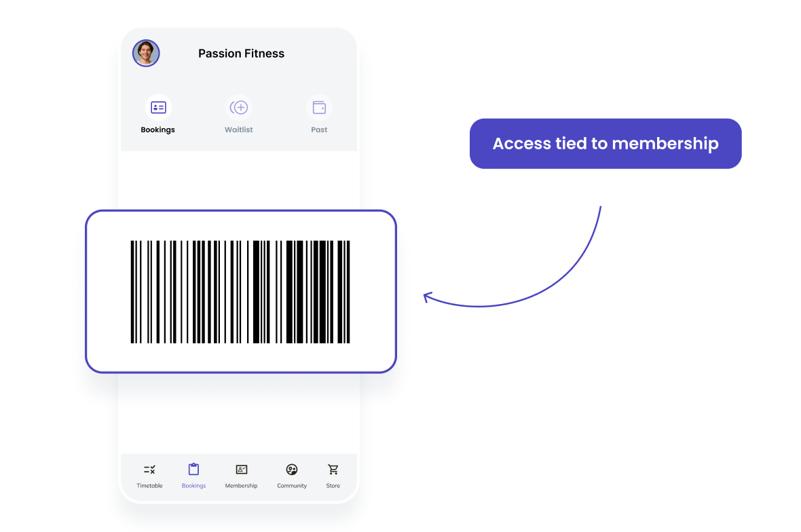The width and height of the screenshot is (801, 532).
Task: Tap the membership barcode image
Action: pyautogui.click(x=240, y=292)
